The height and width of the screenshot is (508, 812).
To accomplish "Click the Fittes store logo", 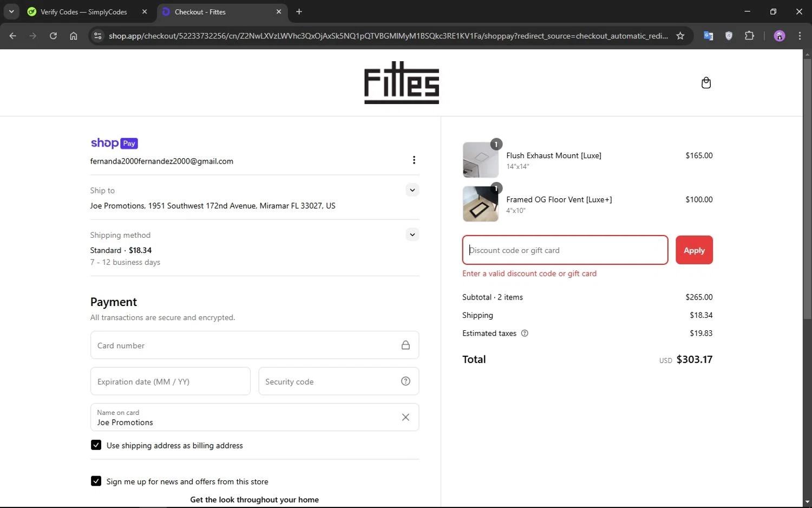I will tap(402, 82).
